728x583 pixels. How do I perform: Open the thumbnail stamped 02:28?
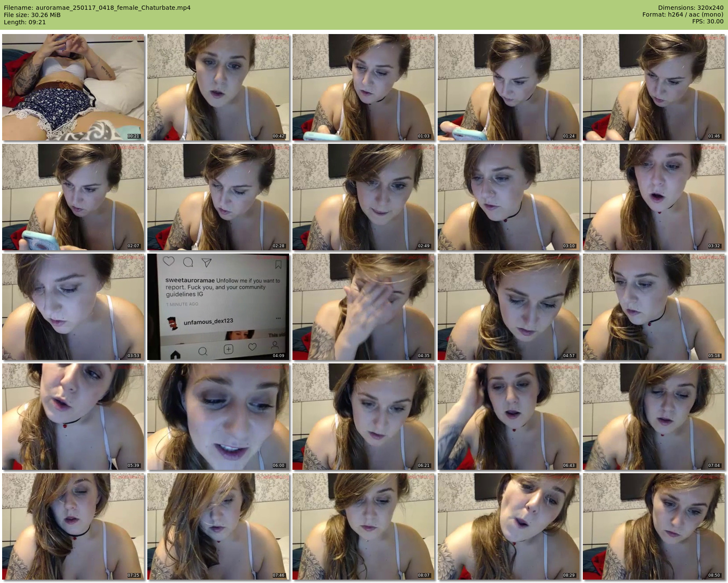click(218, 197)
